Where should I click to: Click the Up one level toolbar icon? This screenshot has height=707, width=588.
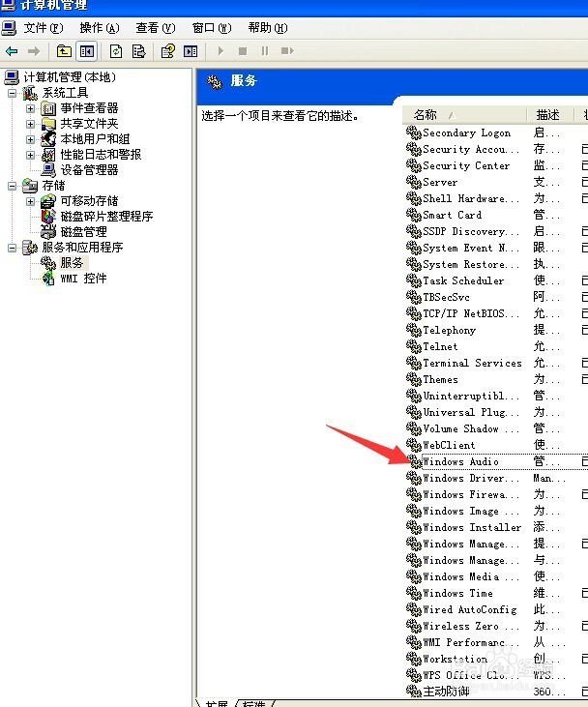pyautogui.click(x=64, y=51)
